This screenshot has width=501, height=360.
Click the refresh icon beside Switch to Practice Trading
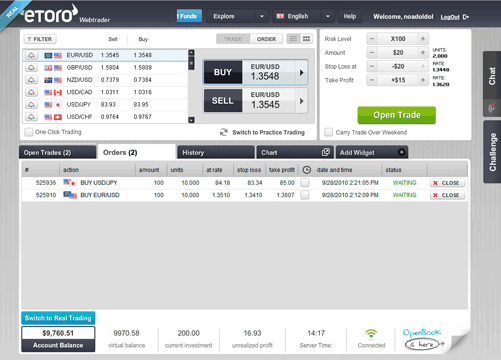pos(224,132)
